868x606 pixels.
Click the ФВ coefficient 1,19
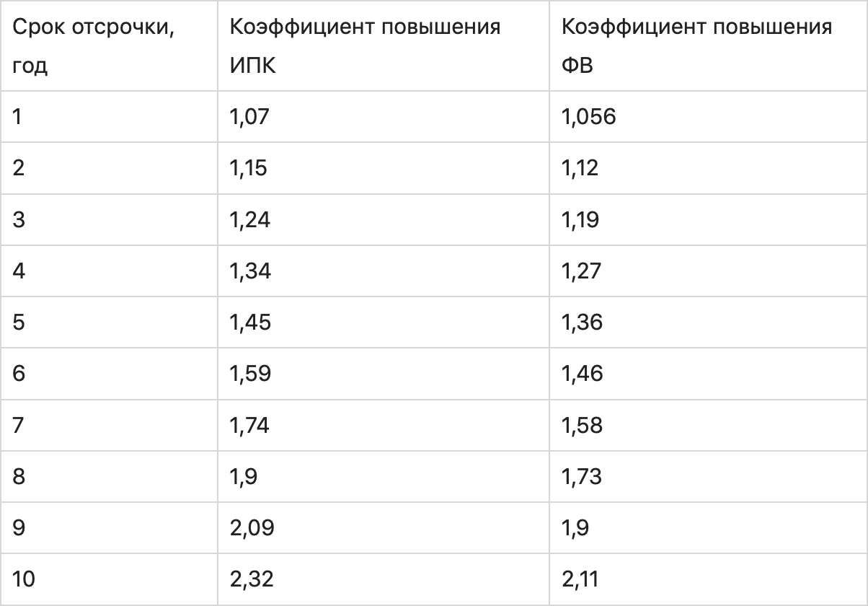click(580, 219)
